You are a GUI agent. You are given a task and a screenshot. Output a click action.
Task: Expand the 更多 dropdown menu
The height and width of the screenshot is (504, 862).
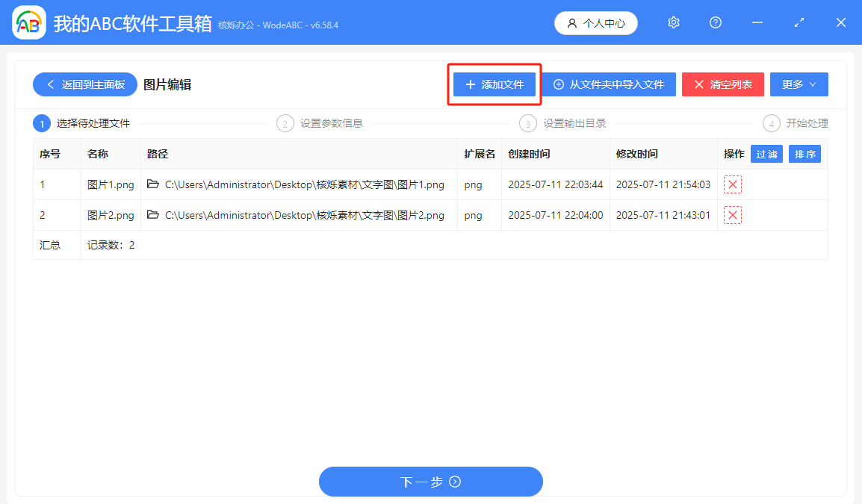799,84
